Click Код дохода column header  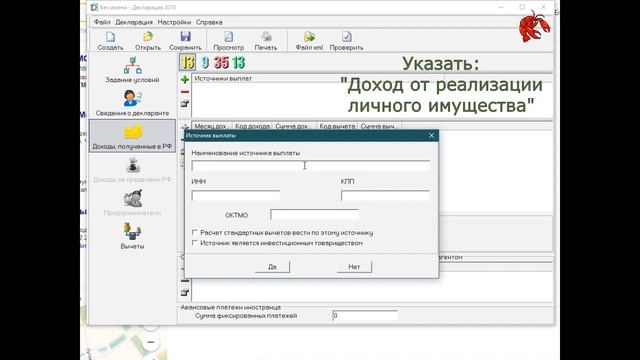click(x=252, y=126)
